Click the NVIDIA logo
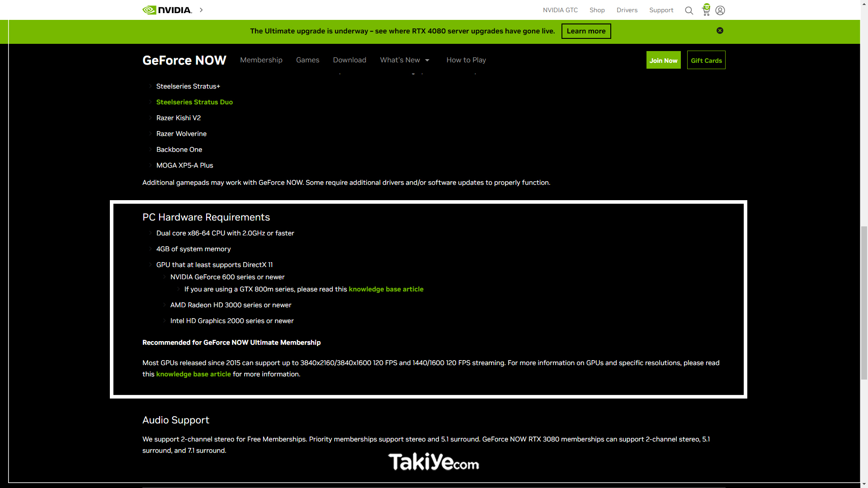 (x=167, y=9)
